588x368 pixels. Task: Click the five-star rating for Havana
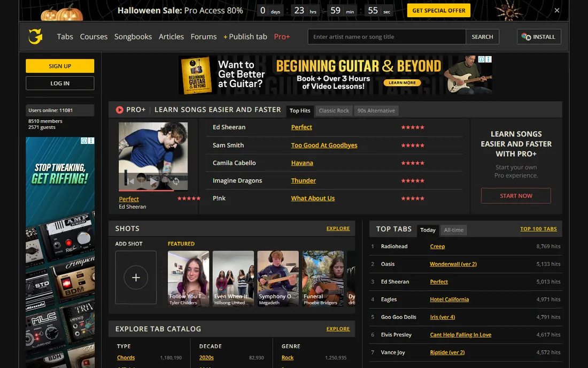point(413,163)
